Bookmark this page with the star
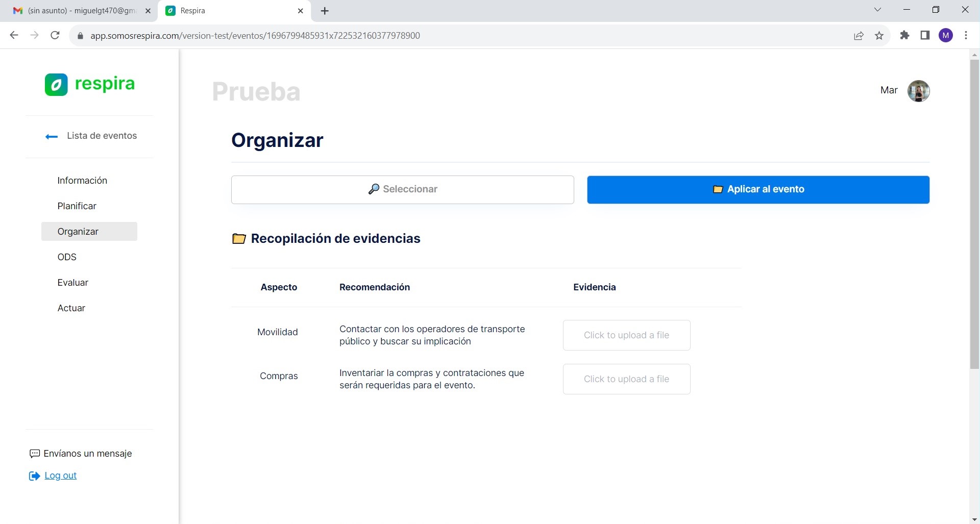980x524 pixels. tap(879, 35)
